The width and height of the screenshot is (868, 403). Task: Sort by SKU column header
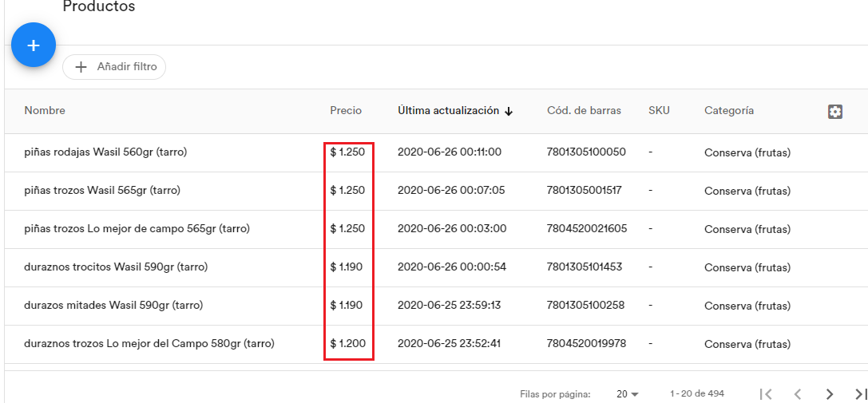[659, 111]
